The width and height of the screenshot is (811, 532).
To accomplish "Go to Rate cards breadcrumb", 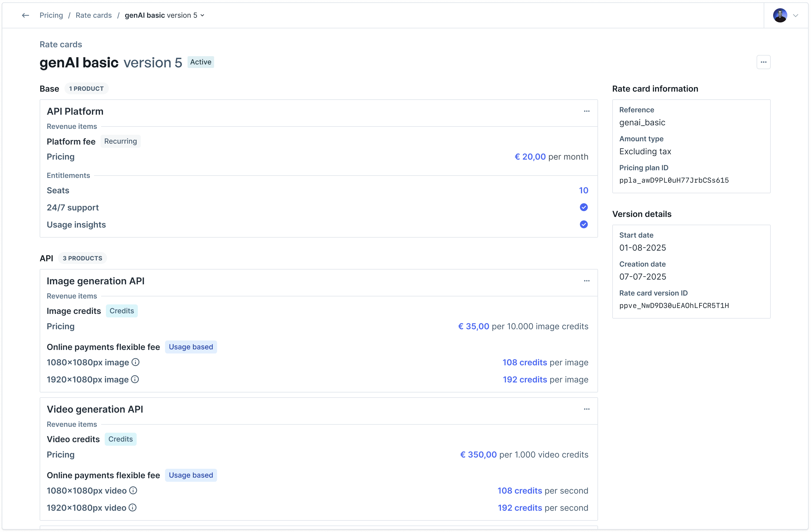I will [93, 15].
